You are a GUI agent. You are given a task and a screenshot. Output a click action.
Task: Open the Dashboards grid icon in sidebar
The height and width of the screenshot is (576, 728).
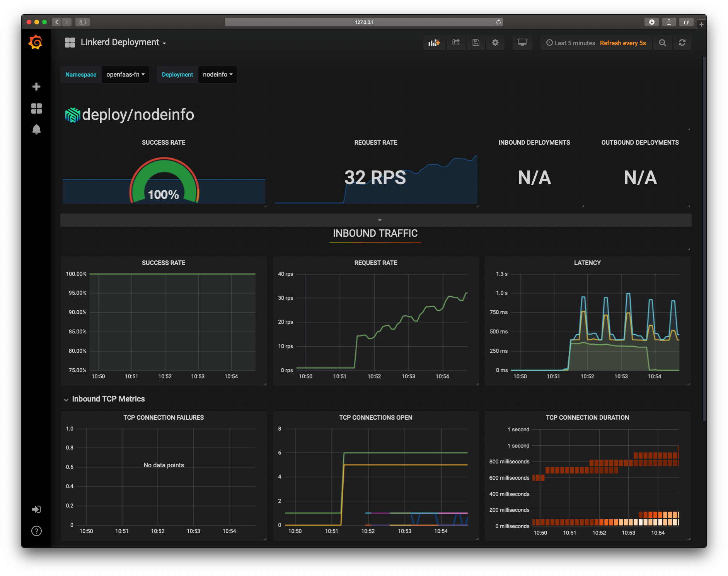tap(36, 109)
